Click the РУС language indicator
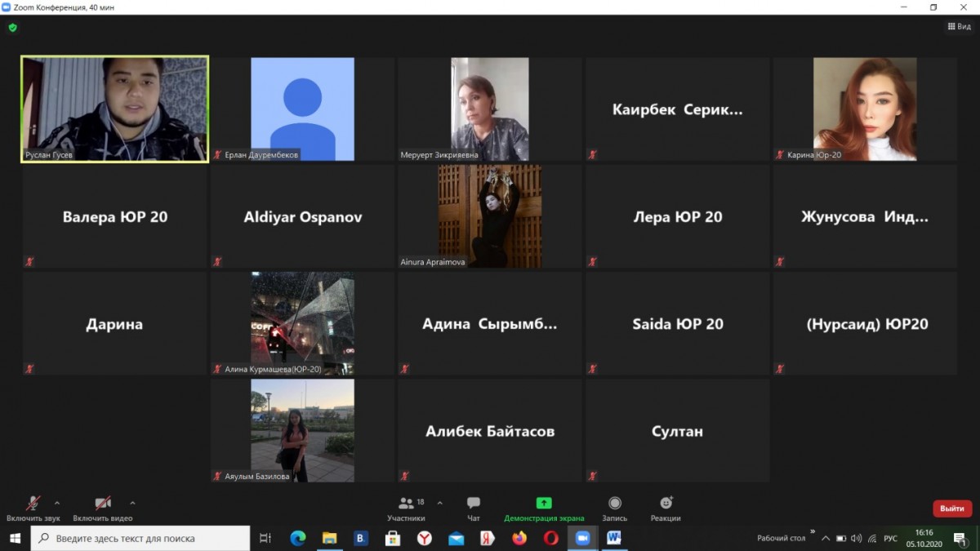 coord(890,539)
